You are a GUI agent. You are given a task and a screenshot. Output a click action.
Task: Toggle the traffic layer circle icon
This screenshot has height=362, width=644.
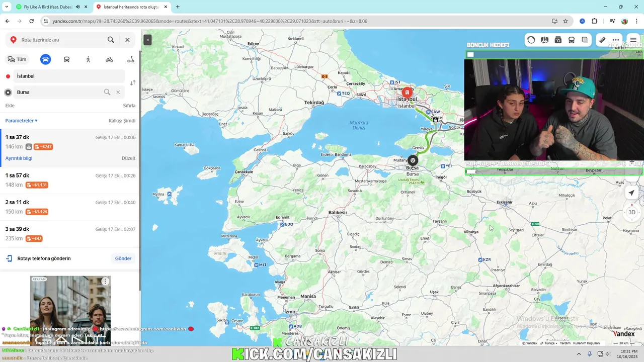[531, 40]
